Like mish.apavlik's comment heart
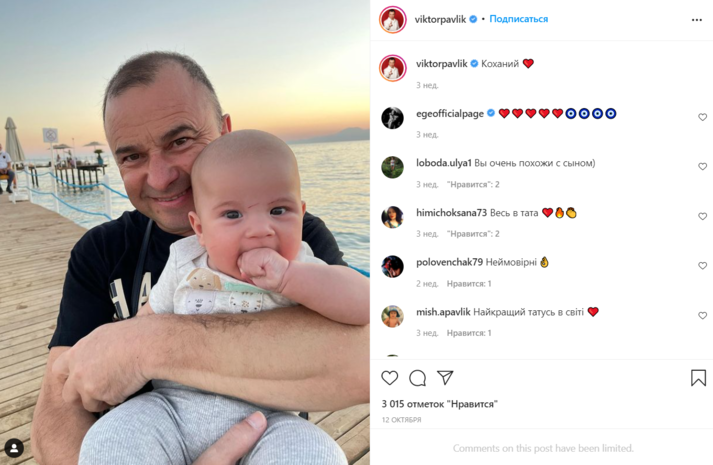The image size is (713, 465). pyautogui.click(x=703, y=315)
